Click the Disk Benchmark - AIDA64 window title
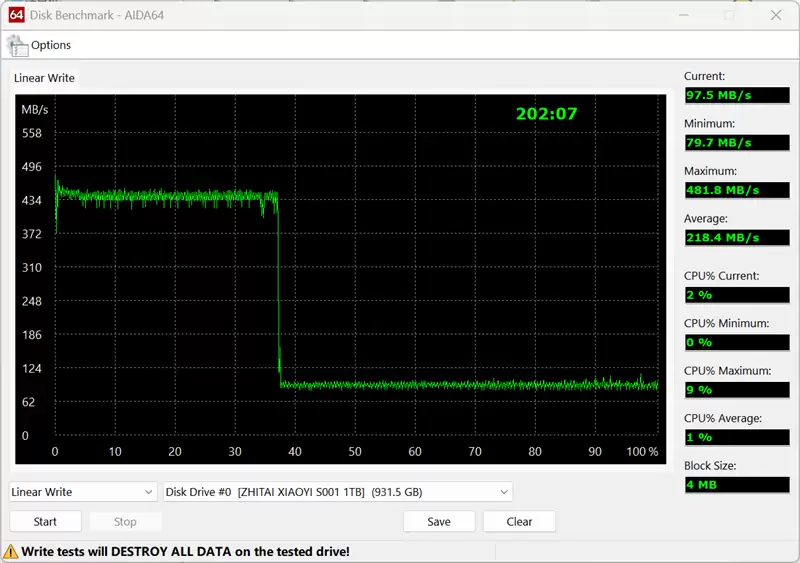Screen dimensions: 800x563 tap(97, 15)
